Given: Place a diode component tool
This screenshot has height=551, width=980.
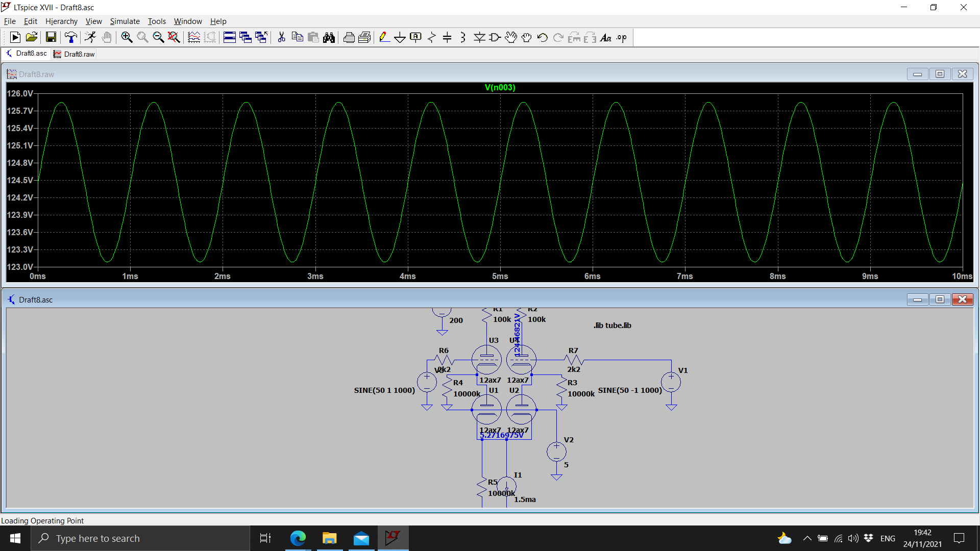Looking at the screenshot, I should click(x=479, y=37).
